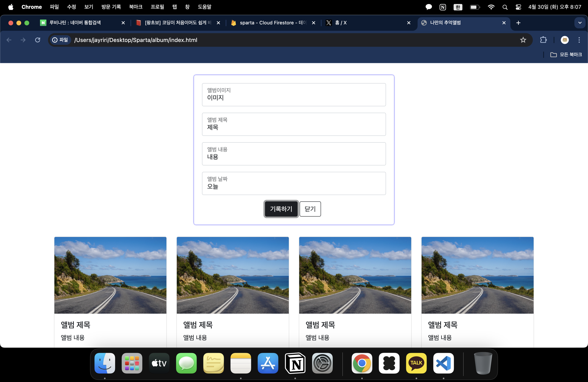The width and height of the screenshot is (588, 382).
Task: Open the Trash from the Dock
Action: [483, 363]
